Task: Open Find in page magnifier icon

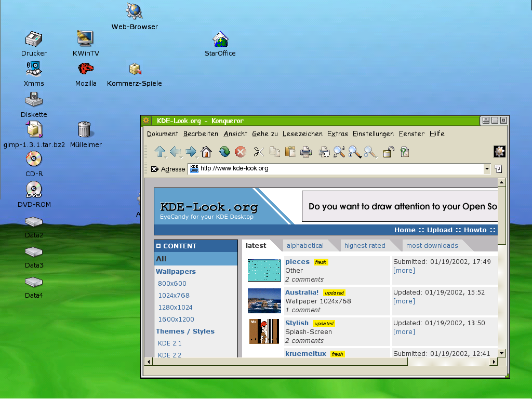Action: 339,152
